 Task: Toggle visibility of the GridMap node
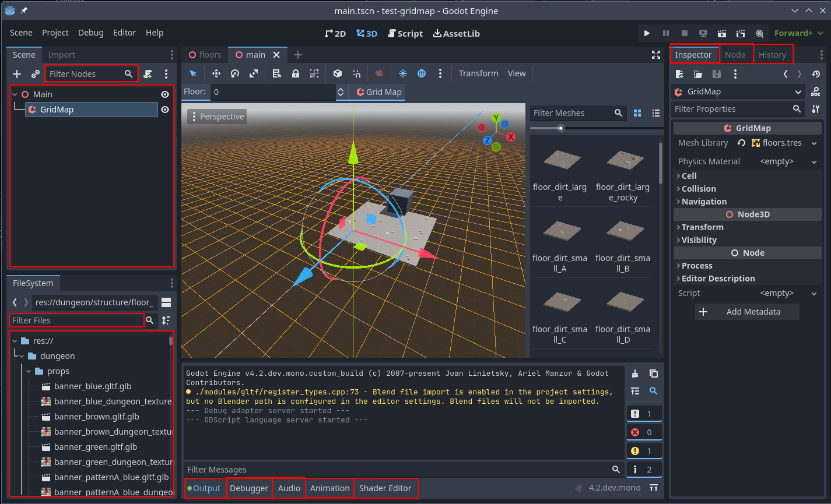point(165,110)
